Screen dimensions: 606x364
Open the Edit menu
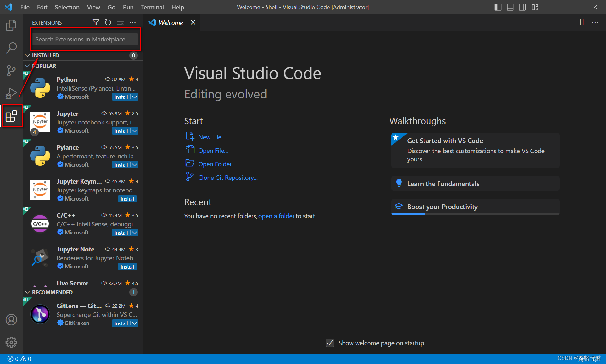[x=42, y=7]
